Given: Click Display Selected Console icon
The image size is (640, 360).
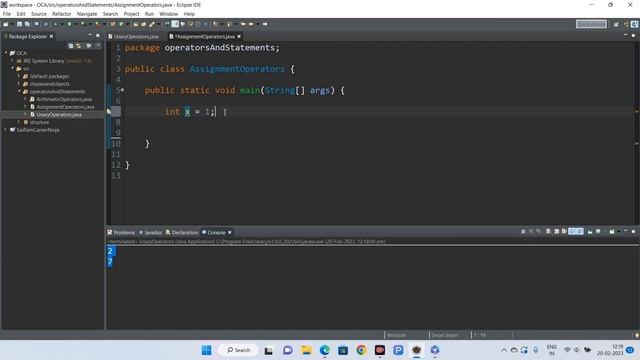Looking at the screenshot, I should (x=598, y=231).
